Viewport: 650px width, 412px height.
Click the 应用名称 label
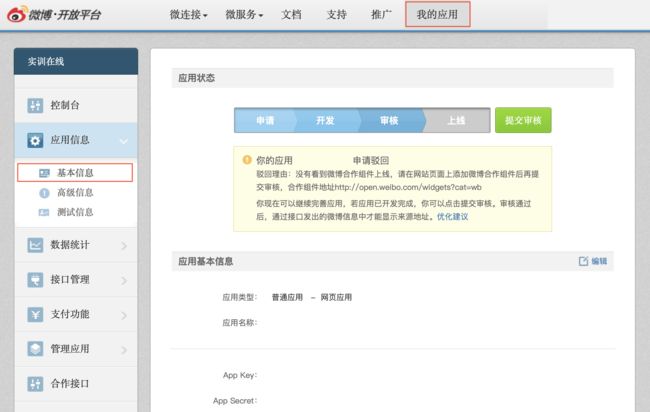(240, 323)
